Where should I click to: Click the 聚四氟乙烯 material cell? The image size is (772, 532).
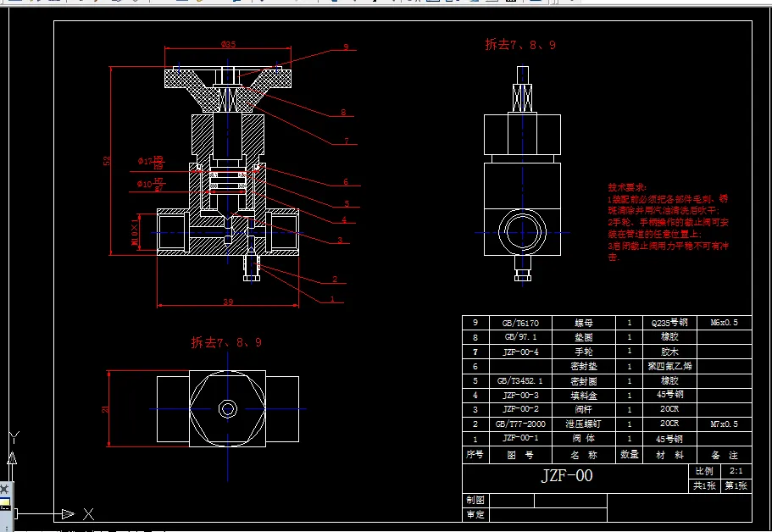click(669, 366)
